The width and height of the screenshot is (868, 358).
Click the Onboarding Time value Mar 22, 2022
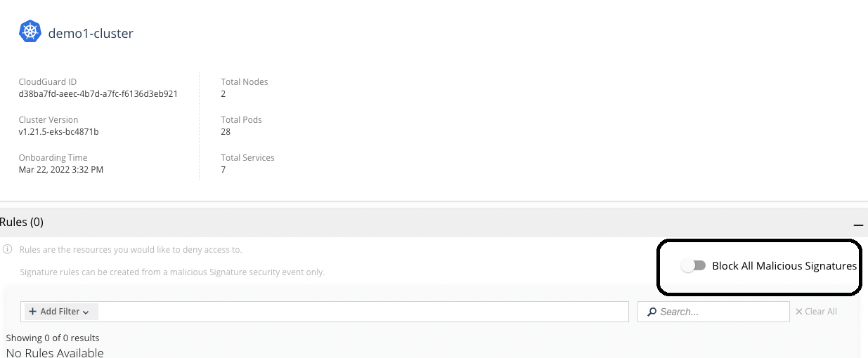pos(60,169)
